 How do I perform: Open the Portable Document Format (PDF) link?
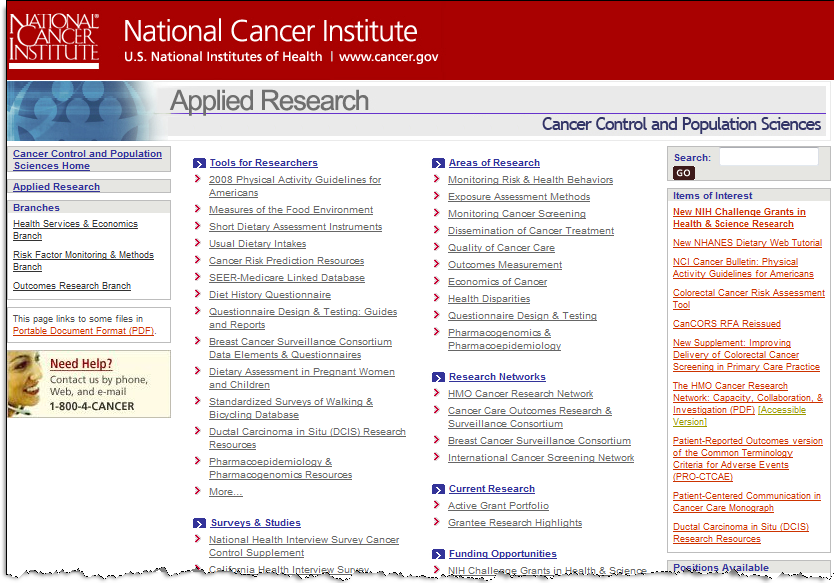[83, 330]
